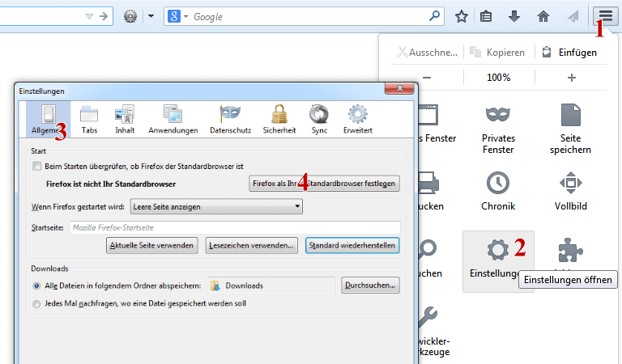Click the search magnifier in Google box
This screenshot has height=364, width=622.
tap(434, 16)
